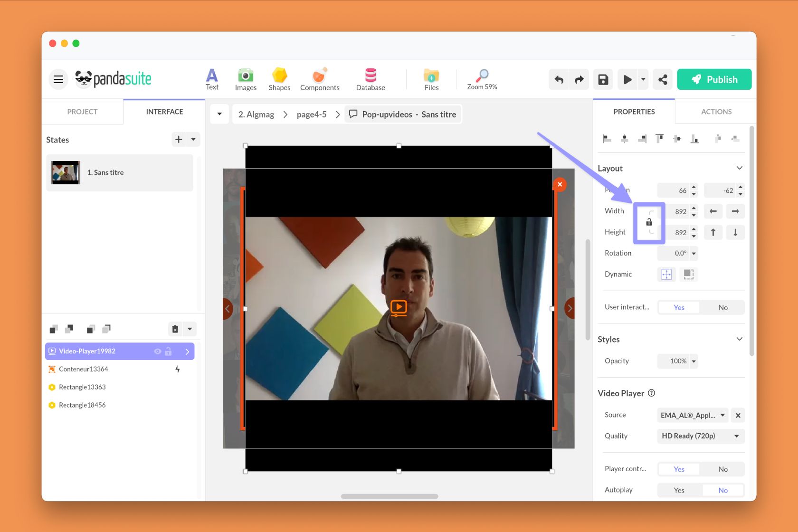This screenshot has height=532, width=798.
Task: Select the Text tool in the toolbar
Action: (212, 79)
